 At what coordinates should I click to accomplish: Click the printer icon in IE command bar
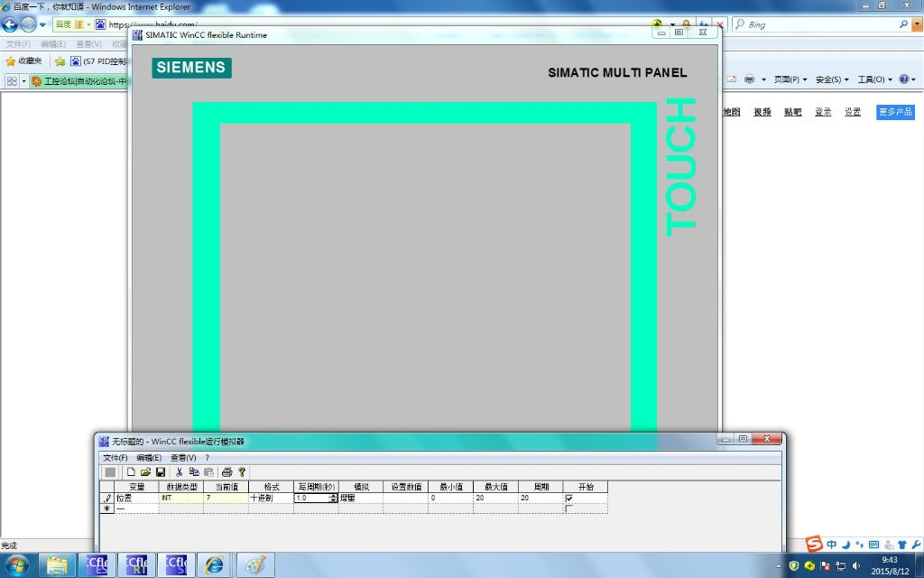[x=749, y=79]
